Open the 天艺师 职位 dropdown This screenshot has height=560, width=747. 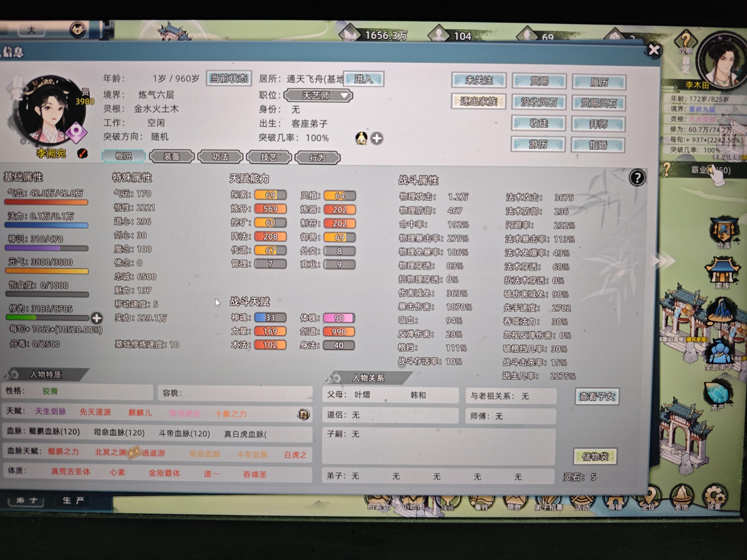318,96
